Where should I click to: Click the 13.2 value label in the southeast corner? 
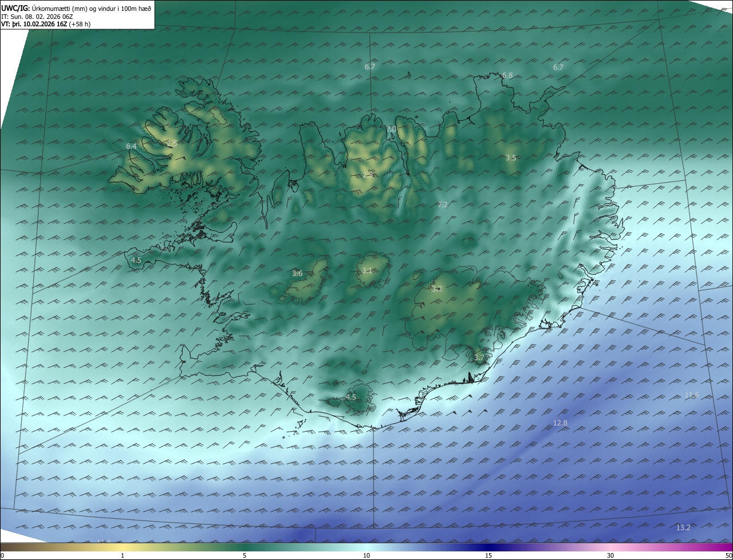coord(683,528)
